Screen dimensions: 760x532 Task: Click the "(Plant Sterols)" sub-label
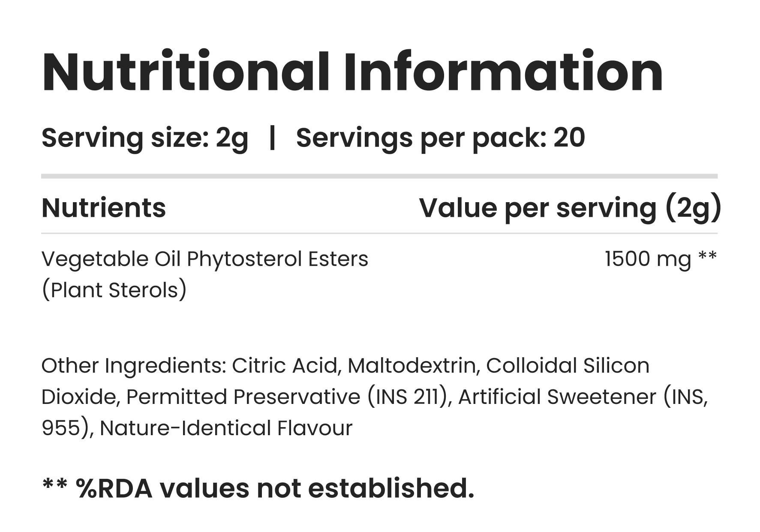[114, 290]
